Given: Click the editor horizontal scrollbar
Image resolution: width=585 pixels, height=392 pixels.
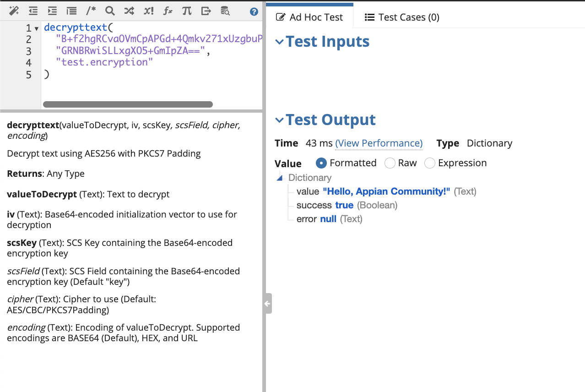Looking at the screenshot, I should (128, 104).
